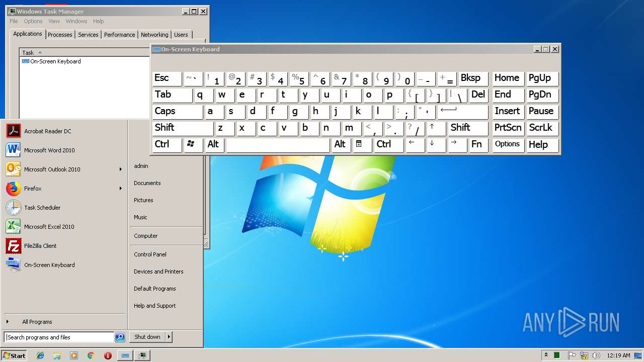This screenshot has height=362, width=644.
Task: Open the Documents link in Start menu
Action: pos(147,183)
